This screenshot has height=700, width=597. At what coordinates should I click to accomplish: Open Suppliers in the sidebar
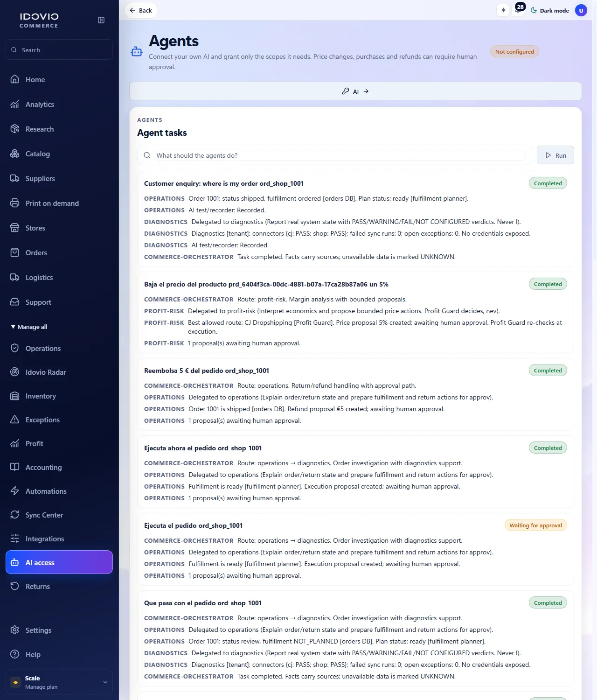[59, 179]
